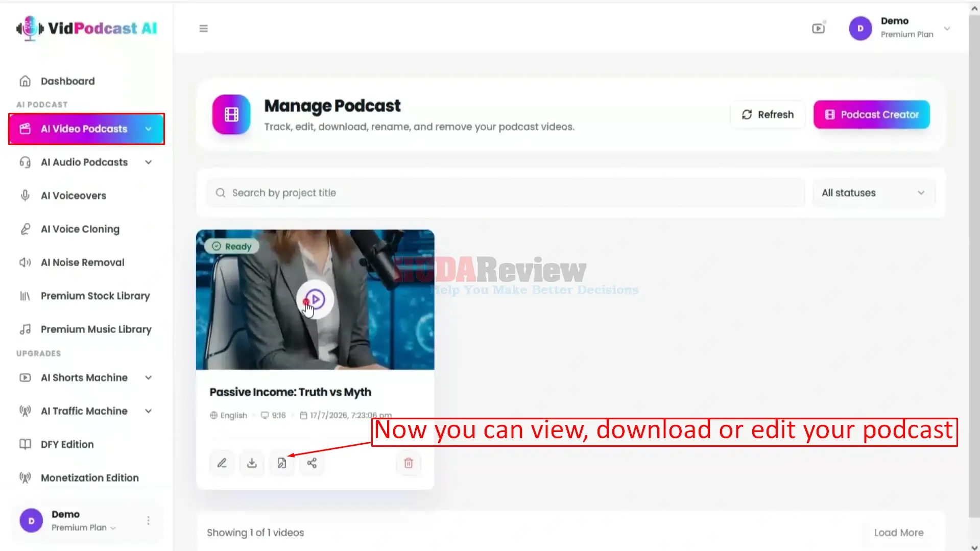Open AI Noise Removal tool
The width and height of the screenshot is (980, 551).
click(82, 262)
